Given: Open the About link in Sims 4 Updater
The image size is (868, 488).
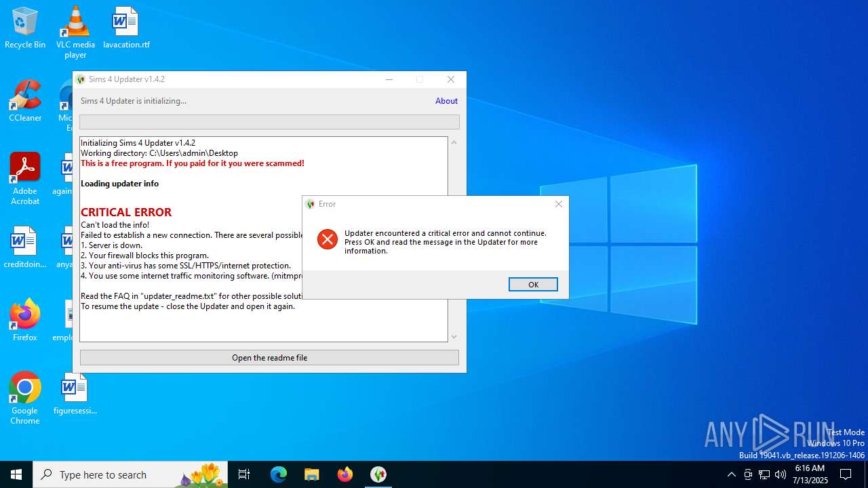Looking at the screenshot, I should pyautogui.click(x=446, y=101).
